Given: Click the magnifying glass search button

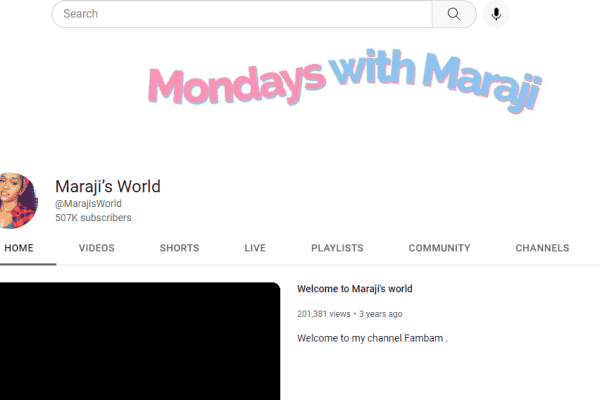Looking at the screenshot, I should 454,14.
